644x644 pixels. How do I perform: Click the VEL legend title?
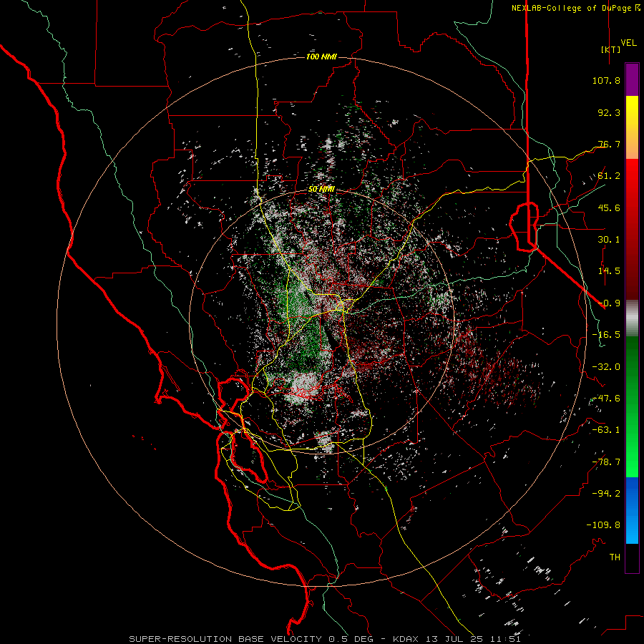pyautogui.click(x=629, y=43)
